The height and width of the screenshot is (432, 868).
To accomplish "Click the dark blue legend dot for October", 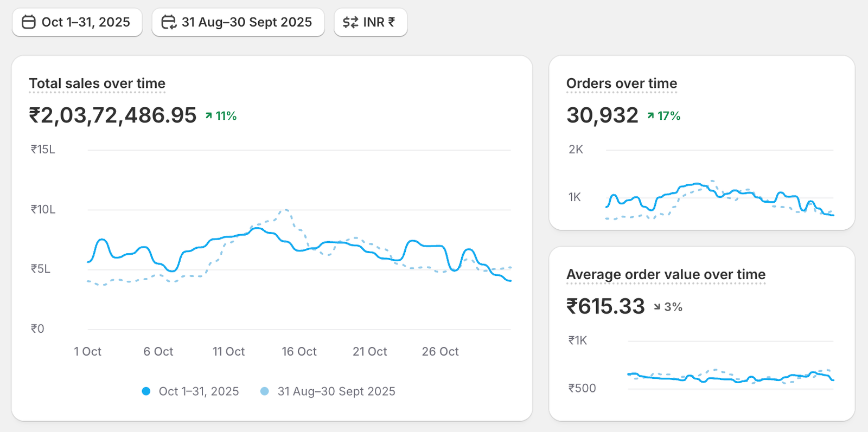I will (x=146, y=391).
